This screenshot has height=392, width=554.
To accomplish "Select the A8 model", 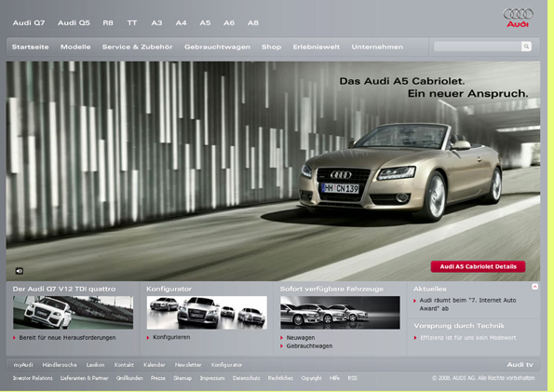I will (x=253, y=23).
